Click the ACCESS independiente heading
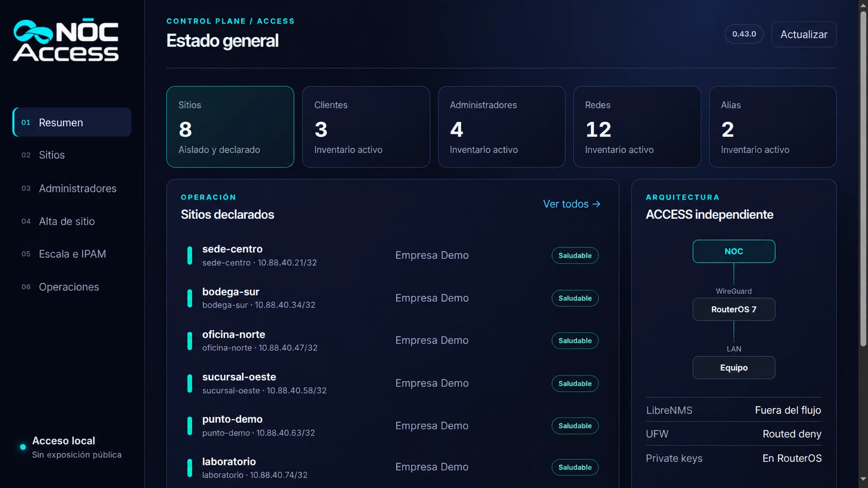This screenshot has height=488, width=868. point(710,214)
